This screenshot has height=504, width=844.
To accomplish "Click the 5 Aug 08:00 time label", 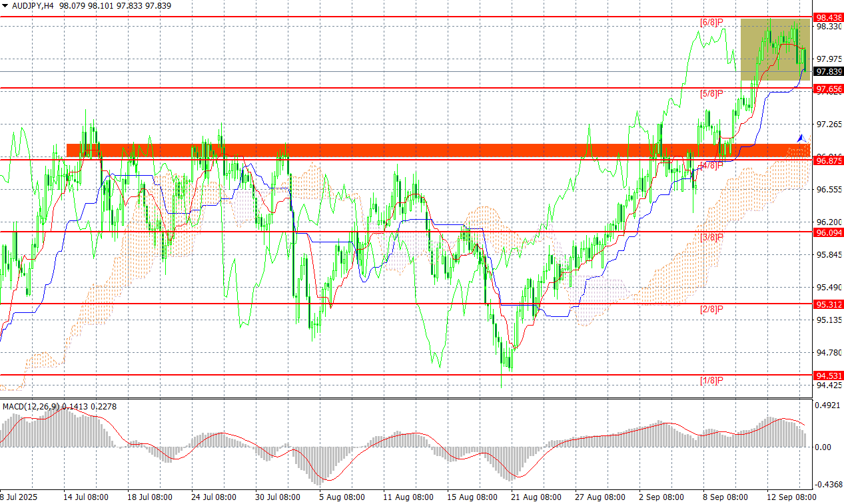I will [342, 497].
